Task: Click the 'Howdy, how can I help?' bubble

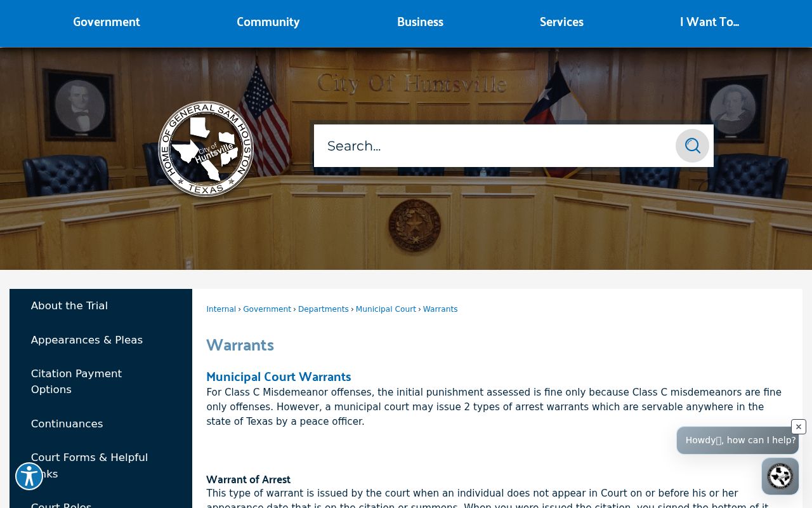Action: [737, 440]
